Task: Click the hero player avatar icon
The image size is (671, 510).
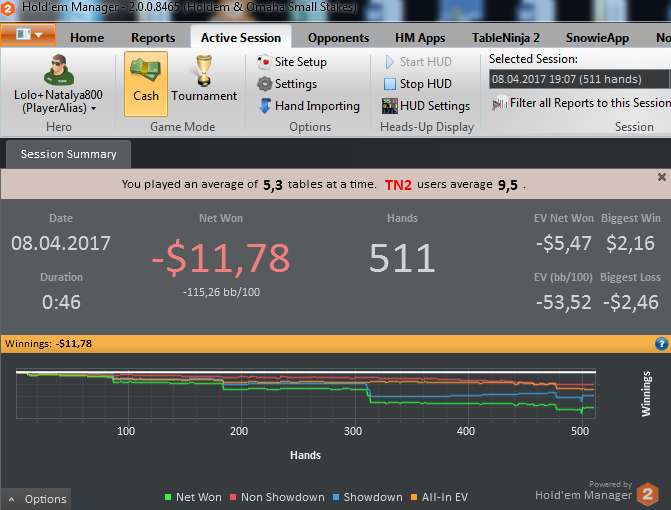Action: click(59, 70)
